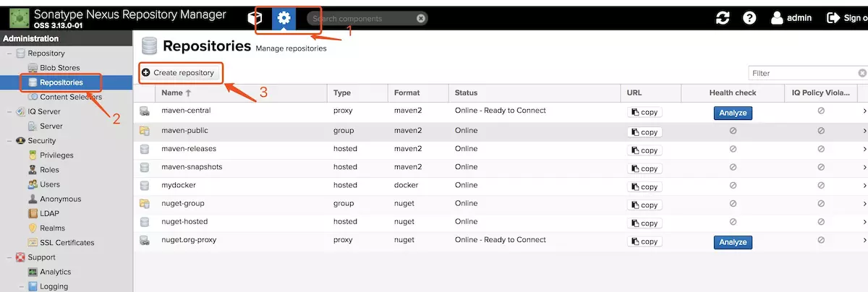The width and height of the screenshot is (868, 292).
Task: Collapse the Repository tree node
Action: (x=9, y=53)
